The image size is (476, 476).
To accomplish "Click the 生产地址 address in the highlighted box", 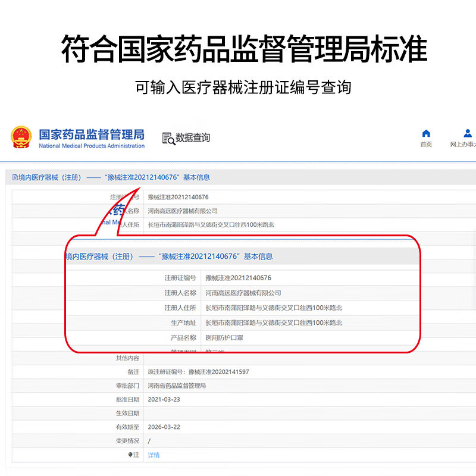I will click(x=274, y=322).
